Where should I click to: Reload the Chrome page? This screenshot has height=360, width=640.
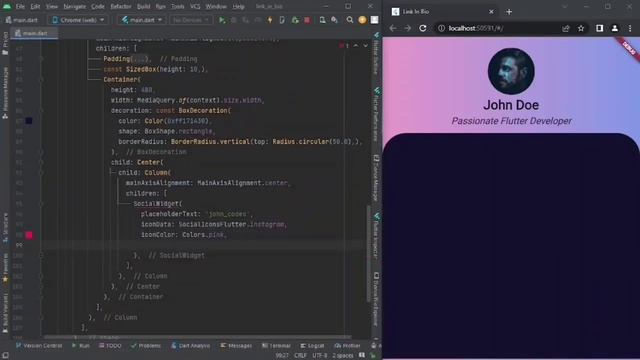tap(423, 28)
